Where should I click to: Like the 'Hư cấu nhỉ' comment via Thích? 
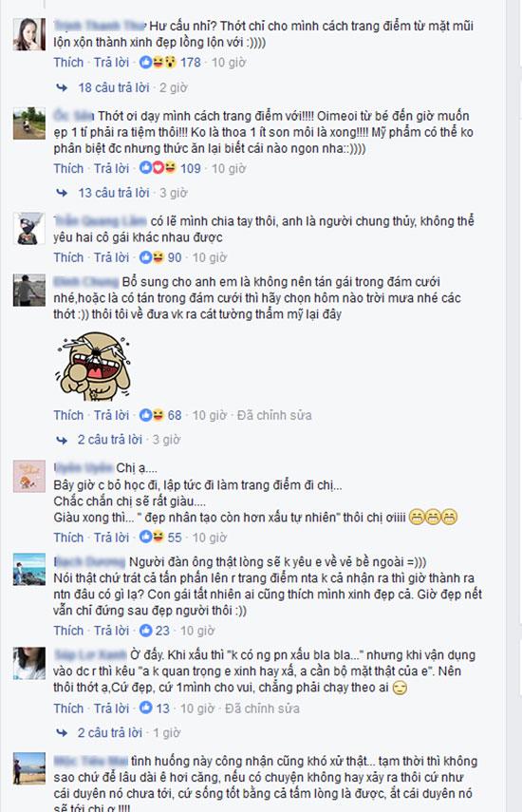point(68,63)
